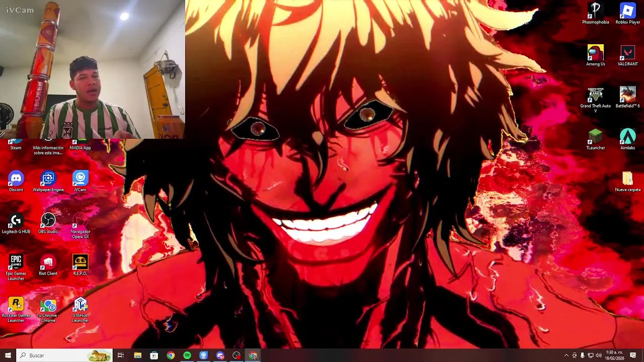The height and width of the screenshot is (362, 644).
Task: Select the iVCam desktop shortcut
Action: [x=80, y=181]
